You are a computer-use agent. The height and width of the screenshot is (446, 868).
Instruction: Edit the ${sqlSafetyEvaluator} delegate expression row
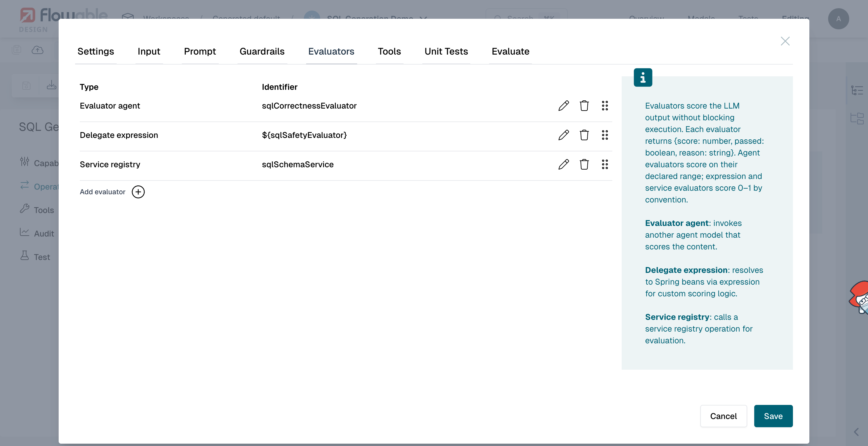563,135
